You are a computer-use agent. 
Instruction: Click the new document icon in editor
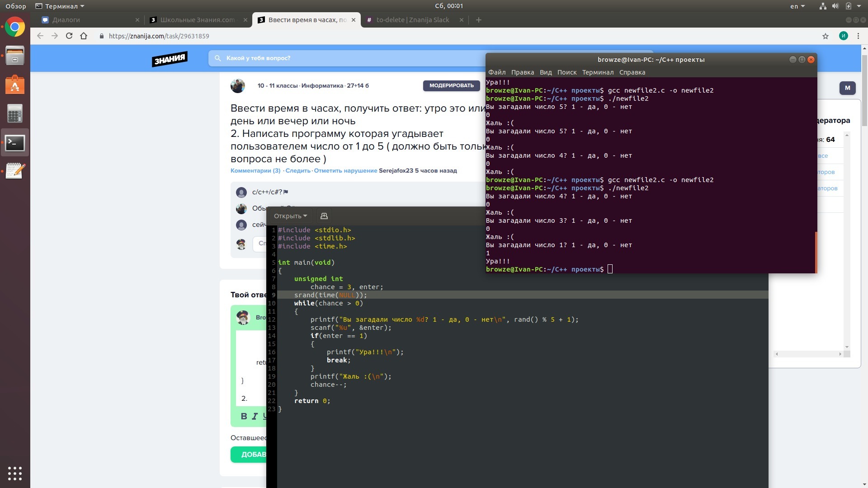(324, 216)
